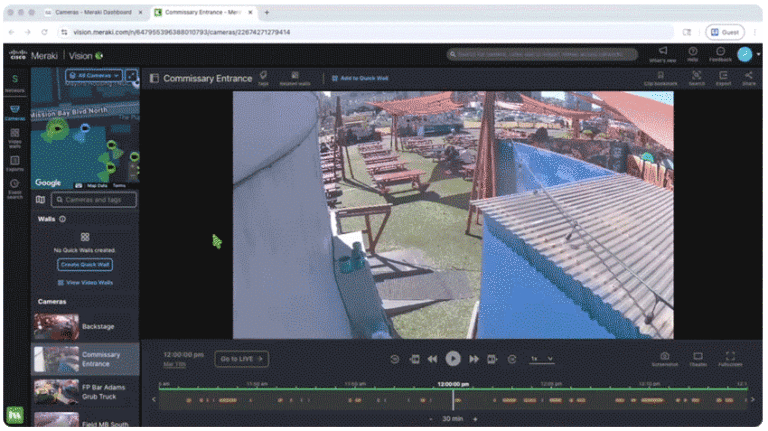
Task: Open the Networks section in sidebar
Action: tap(15, 82)
